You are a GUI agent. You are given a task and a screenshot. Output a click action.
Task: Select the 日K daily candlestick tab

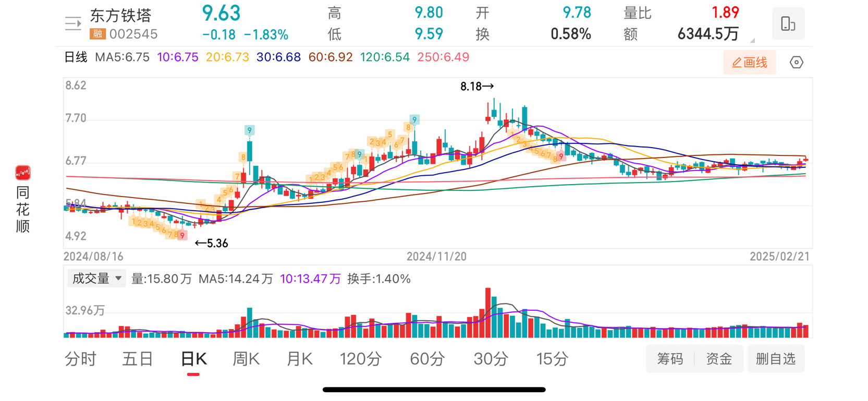coord(193,359)
